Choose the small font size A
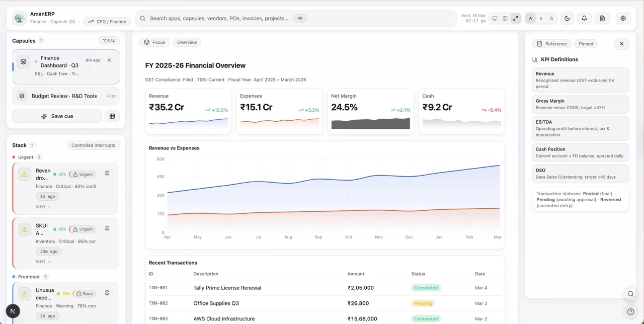The width and height of the screenshot is (644, 324). pyautogui.click(x=530, y=18)
